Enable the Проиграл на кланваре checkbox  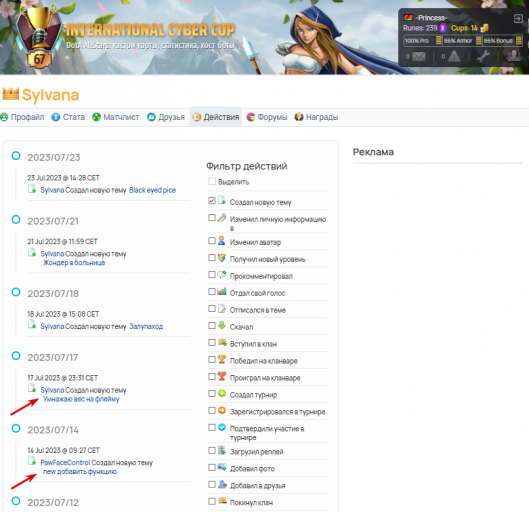coord(212,376)
